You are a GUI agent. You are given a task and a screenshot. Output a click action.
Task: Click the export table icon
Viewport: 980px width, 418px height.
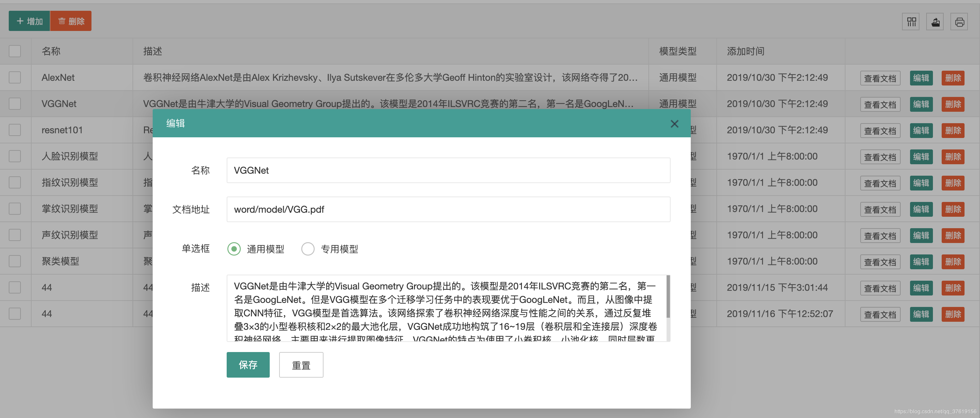(x=935, y=22)
